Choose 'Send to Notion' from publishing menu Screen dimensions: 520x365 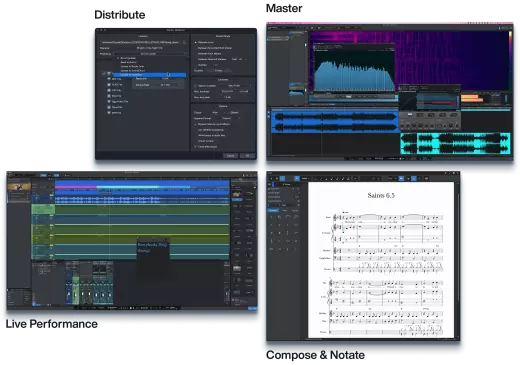(128, 62)
